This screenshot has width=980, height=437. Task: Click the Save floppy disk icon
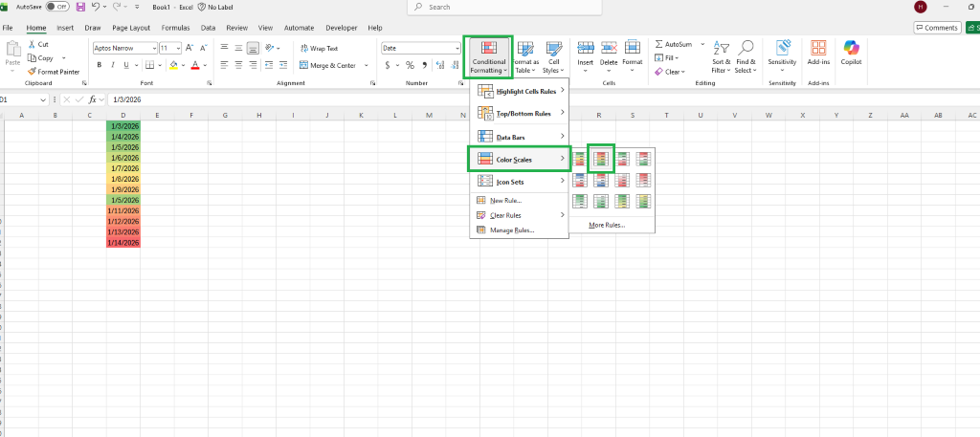(80, 7)
